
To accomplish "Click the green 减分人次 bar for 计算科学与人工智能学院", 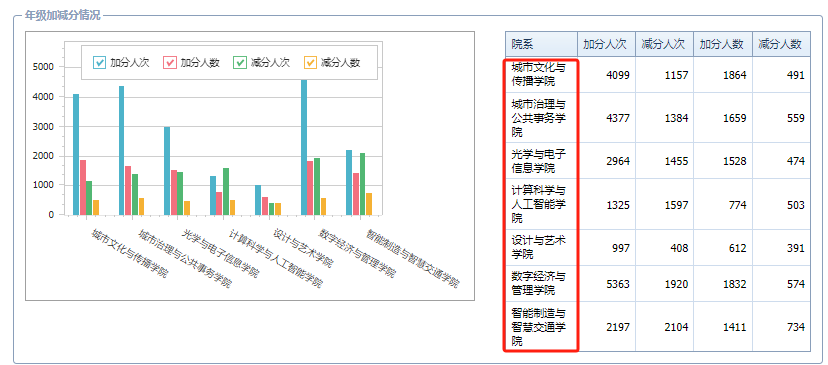I will [226, 192].
